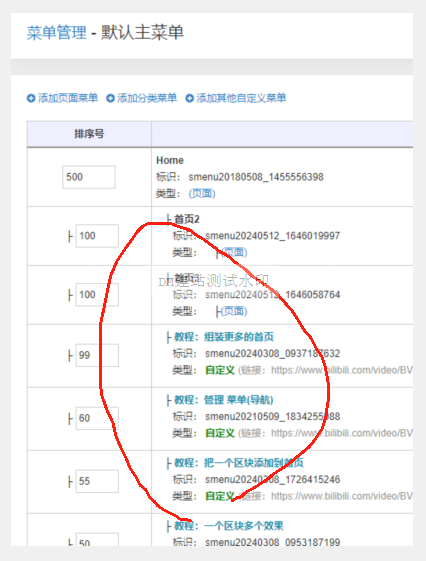The height and width of the screenshot is (561, 426).
Task: Focus the sort field for smenu20240512_1646058764 row
Action: 97,295
